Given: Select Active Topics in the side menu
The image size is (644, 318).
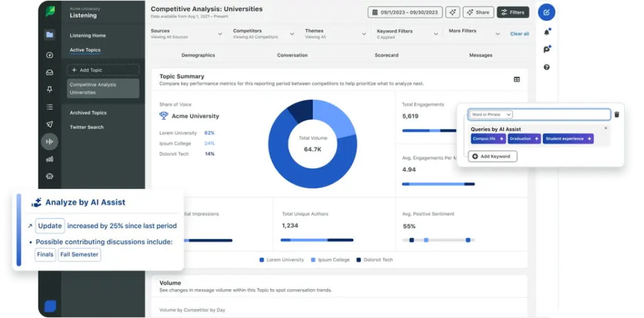Looking at the screenshot, I should click(85, 50).
